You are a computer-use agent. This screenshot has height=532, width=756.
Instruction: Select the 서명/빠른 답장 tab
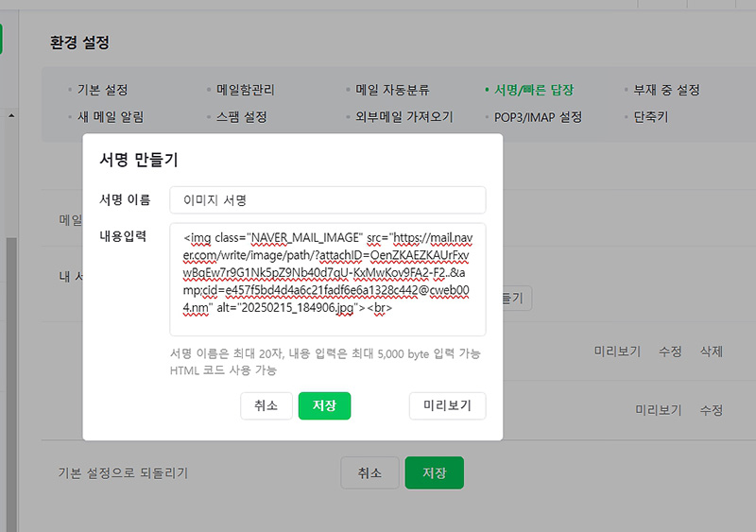pyautogui.click(x=534, y=90)
